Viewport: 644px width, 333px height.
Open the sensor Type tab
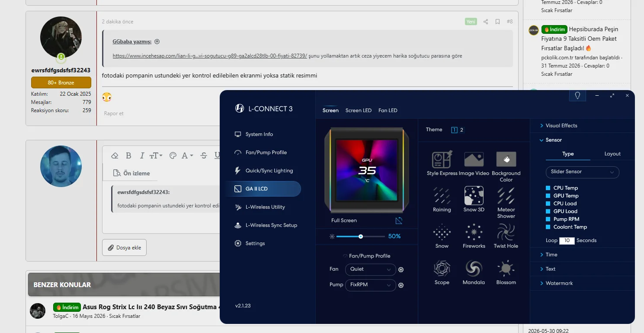568,154
